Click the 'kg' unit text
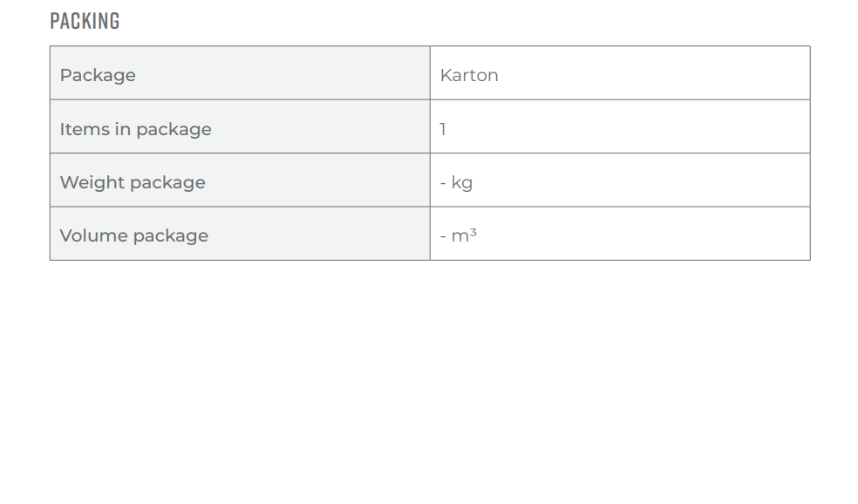 (462, 182)
